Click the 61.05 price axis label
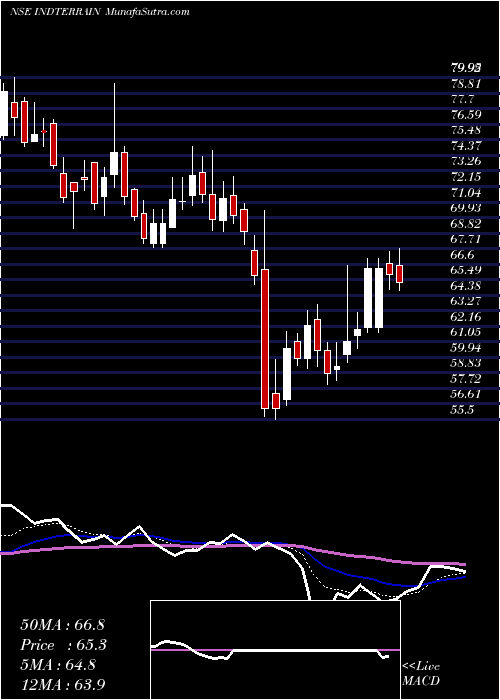The height and width of the screenshot is (700, 500). pyautogui.click(x=464, y=333)
